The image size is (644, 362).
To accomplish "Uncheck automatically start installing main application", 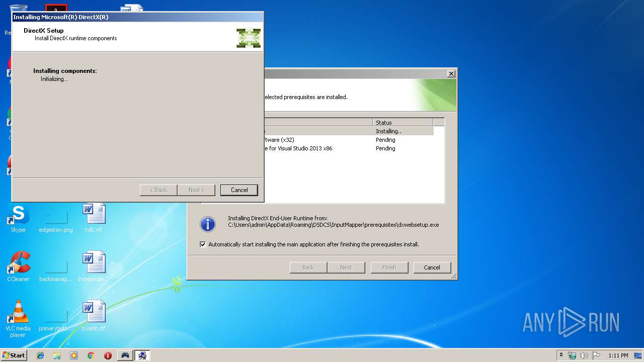I will pos(203,244).
